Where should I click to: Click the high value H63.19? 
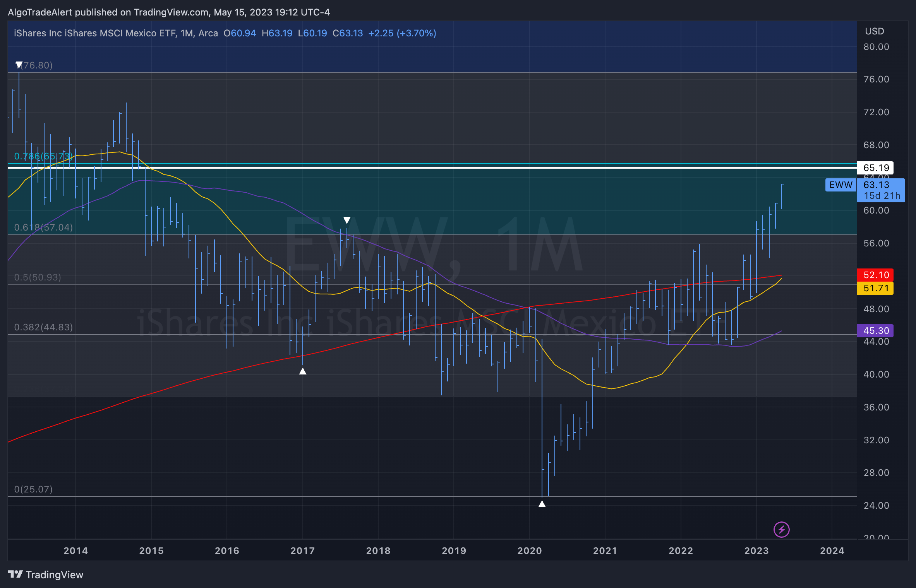point(277,33)
